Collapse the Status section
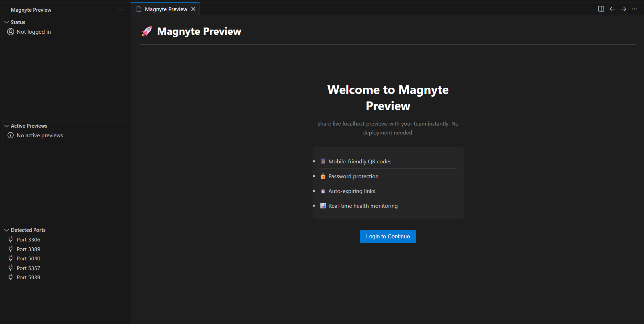Image resolution: width=644 pixels, height=324 pixels. point(7,22)
